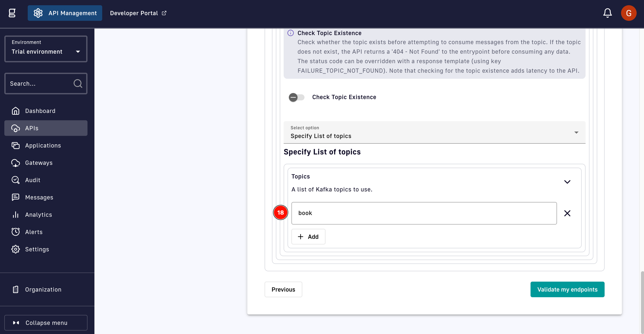
Task: Open the Select option dropdown
Action: [x=434, y=132]
